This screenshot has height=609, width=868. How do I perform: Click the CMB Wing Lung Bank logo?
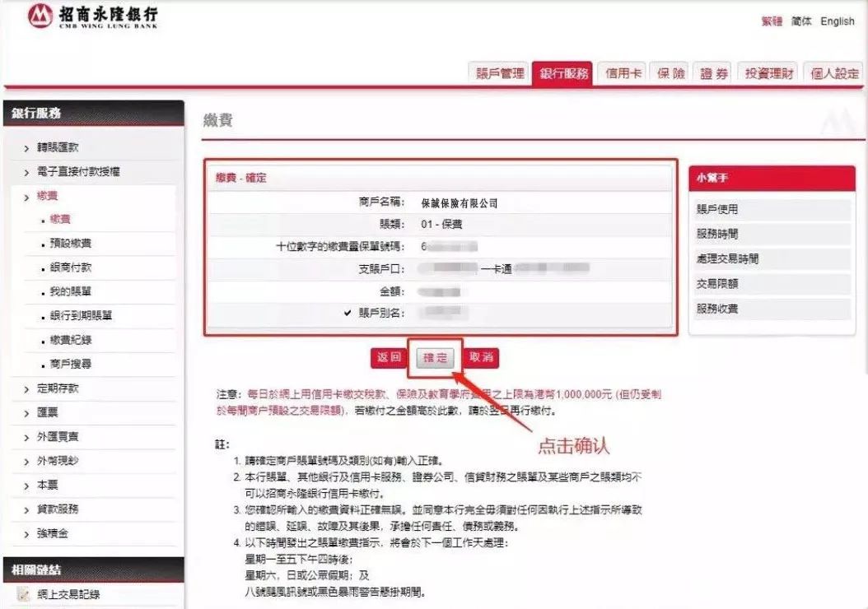[x=93, y=16]
